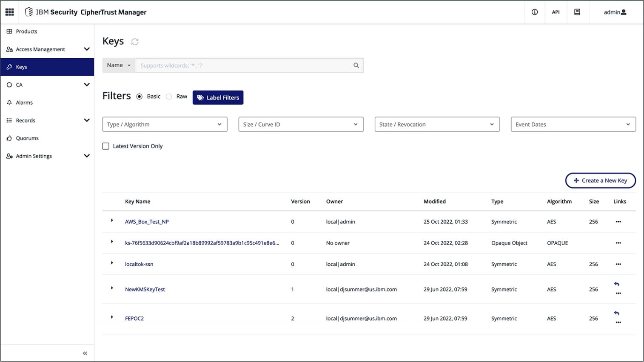644x362 pixels.
Task: Click the Create a New Key button
Action: coord(600,180)
